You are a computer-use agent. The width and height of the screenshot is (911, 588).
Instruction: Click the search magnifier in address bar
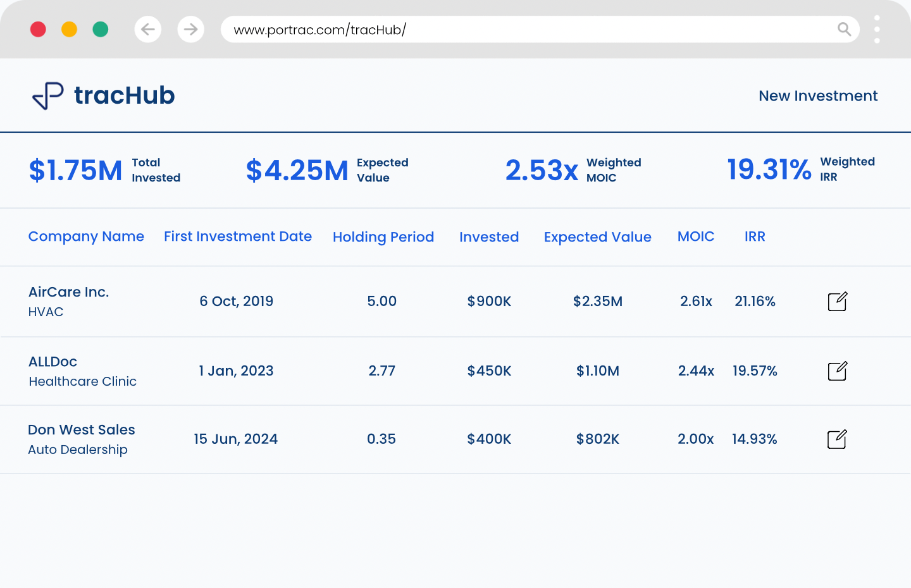click(x=844, y=29)
